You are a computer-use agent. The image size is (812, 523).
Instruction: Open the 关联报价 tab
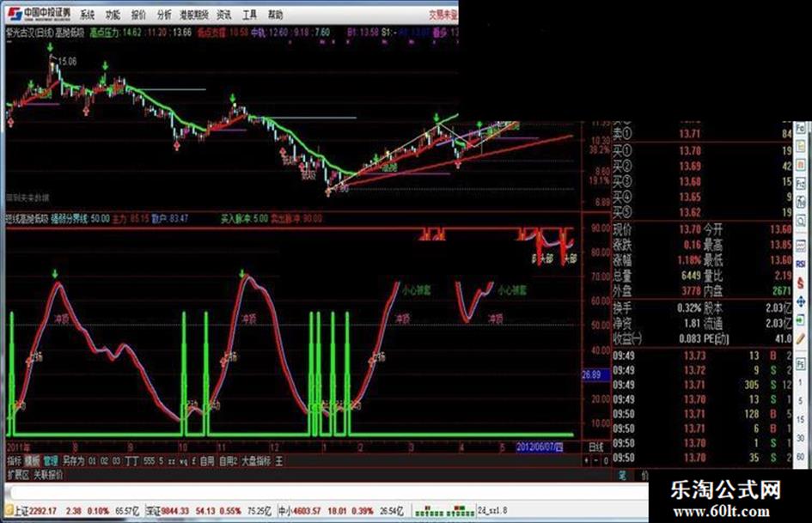(48, 474)
